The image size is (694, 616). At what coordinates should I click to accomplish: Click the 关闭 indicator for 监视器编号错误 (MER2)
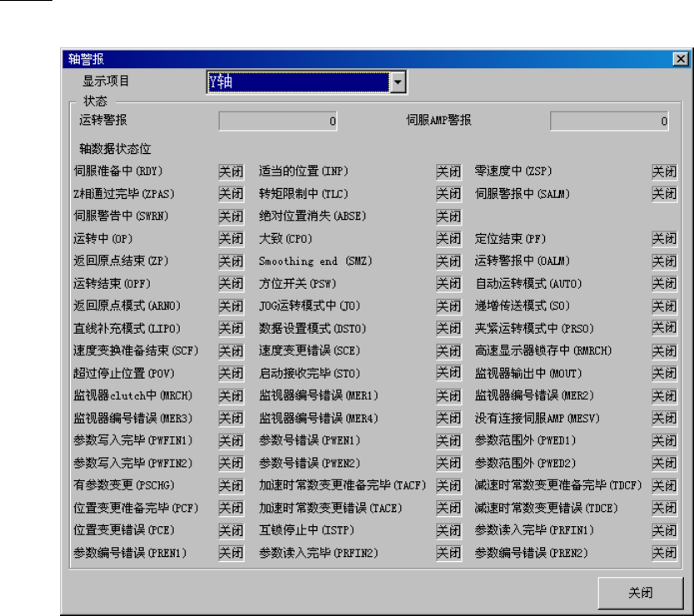pyautogui.click(x=664, y=396)
